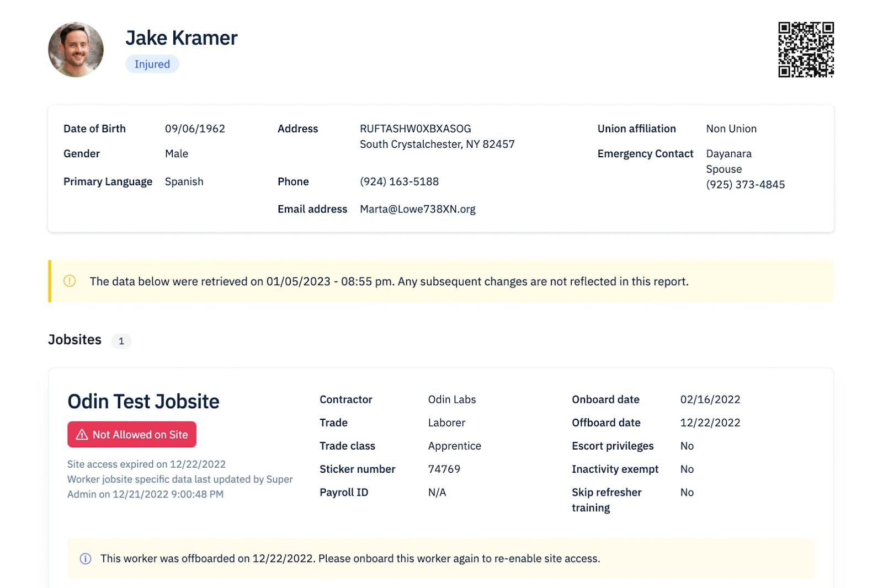The height and width of the screenshot is (588, 883).
Task: Click the warning triangle in red badge
Action: 82,435
